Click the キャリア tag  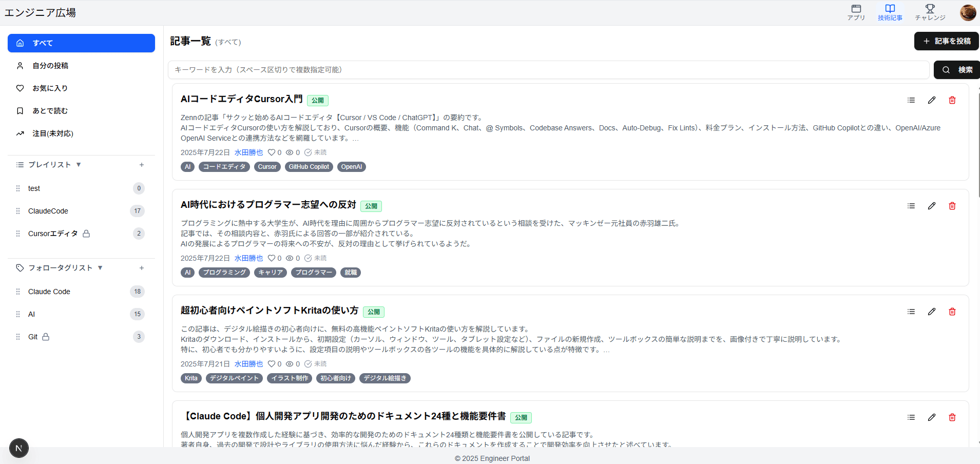(x=271, y=273)
